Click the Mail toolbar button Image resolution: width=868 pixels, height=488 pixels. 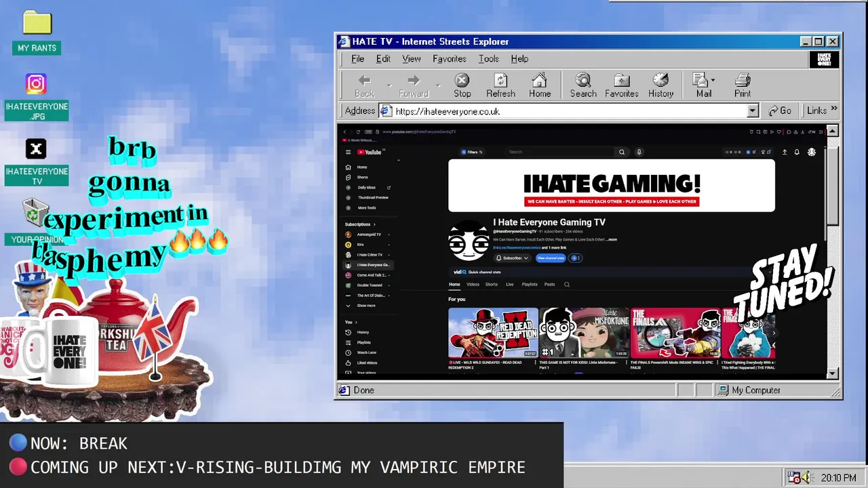tap(703, 85)
